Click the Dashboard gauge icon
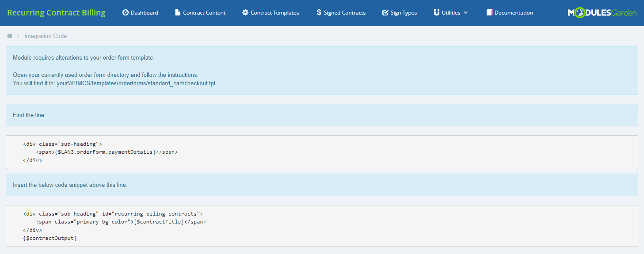Viewport: 644px width, 254px height. pos(126,13)
